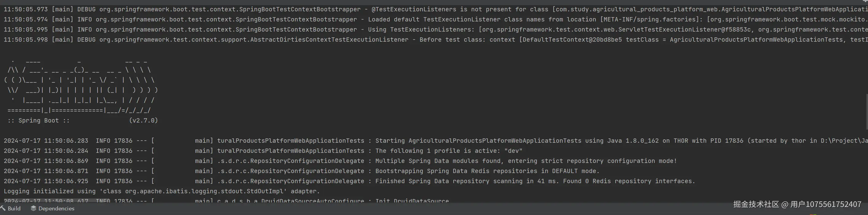The height and width of the screenshot is (215, 868).
Task: Click the ":: Spring Boot ::" label
Action: point(38,120)
